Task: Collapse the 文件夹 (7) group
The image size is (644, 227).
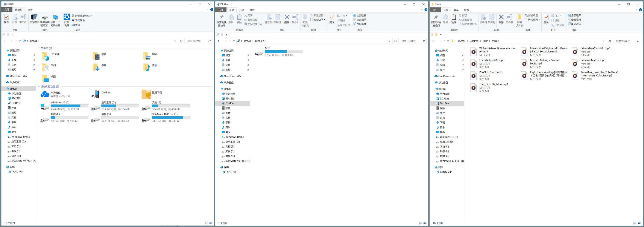Action: [x=39, y=48]
